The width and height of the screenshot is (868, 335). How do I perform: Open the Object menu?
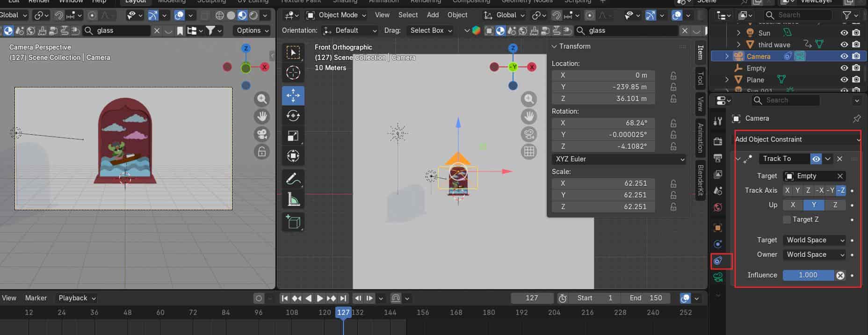point(457,15)
